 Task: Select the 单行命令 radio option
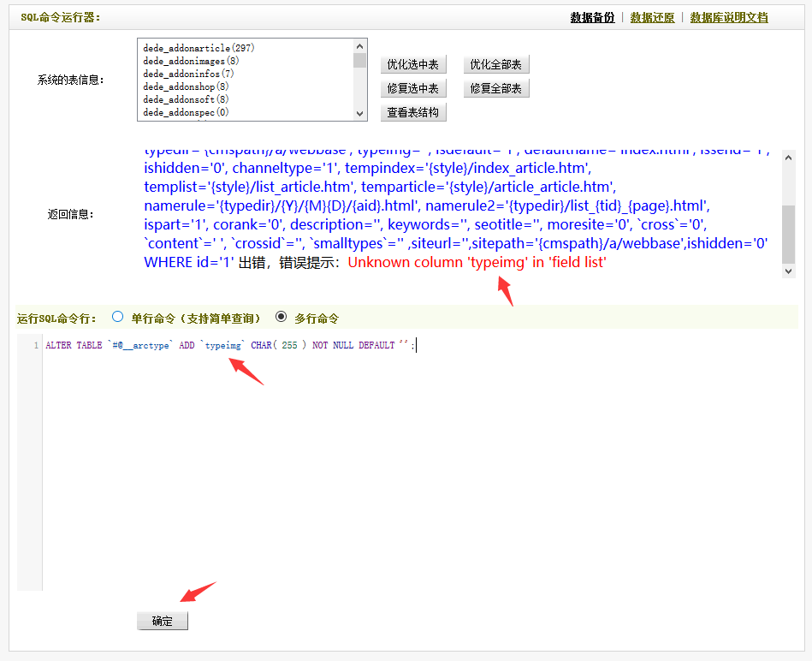coord(118,317)
